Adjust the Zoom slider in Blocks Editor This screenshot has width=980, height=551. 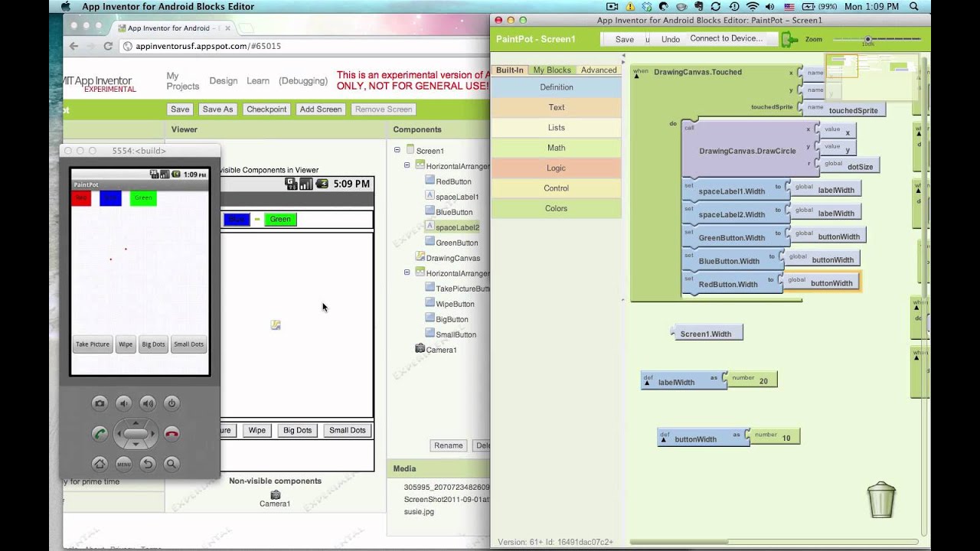tap(868, 39)
